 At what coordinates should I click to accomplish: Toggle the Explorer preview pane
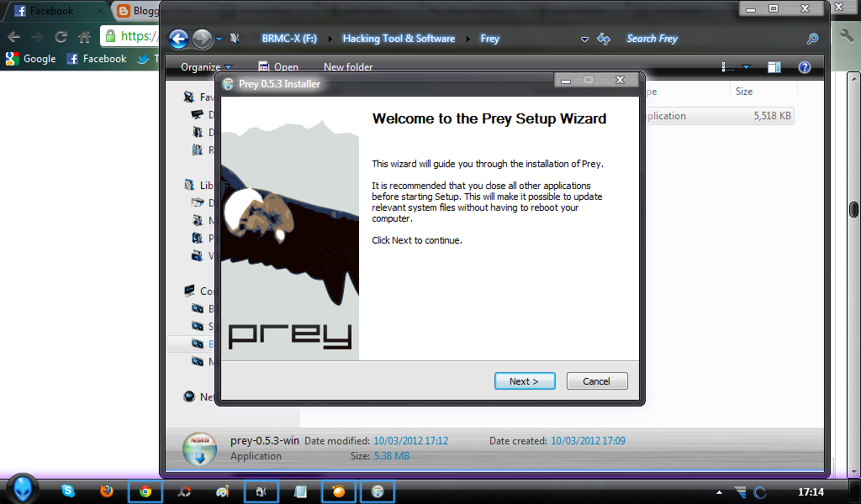point(774,67)
